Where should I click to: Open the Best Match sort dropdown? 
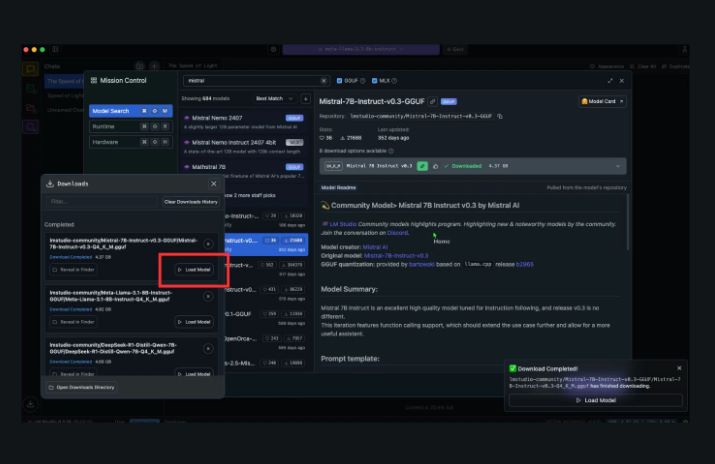pyautogui.click(x=275, y=99)
